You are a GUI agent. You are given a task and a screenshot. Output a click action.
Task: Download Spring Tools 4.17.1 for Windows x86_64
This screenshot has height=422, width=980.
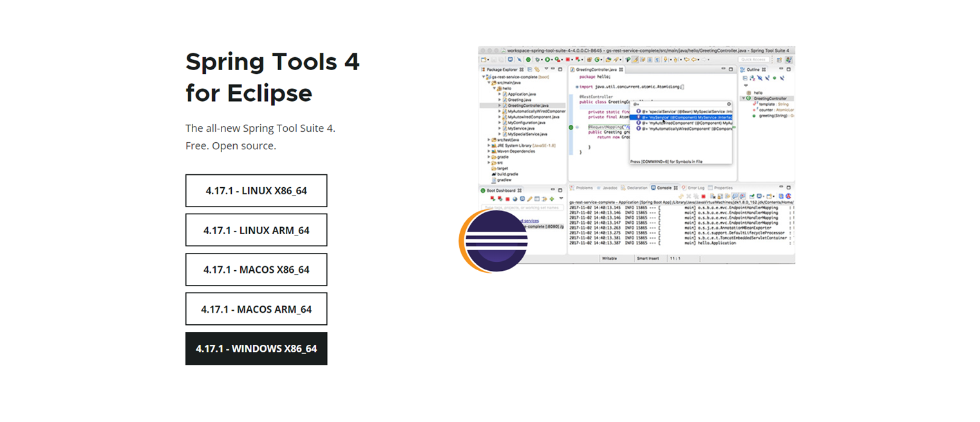click(256, 348)
